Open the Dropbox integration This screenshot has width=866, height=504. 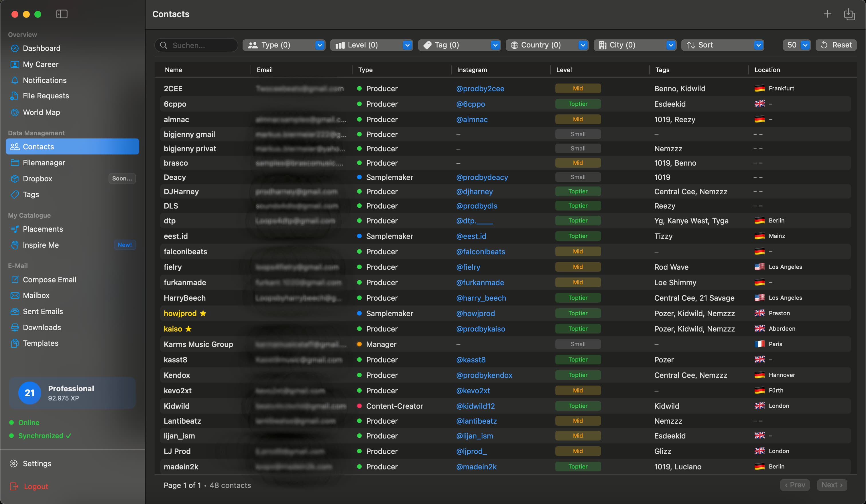(37, 178)
